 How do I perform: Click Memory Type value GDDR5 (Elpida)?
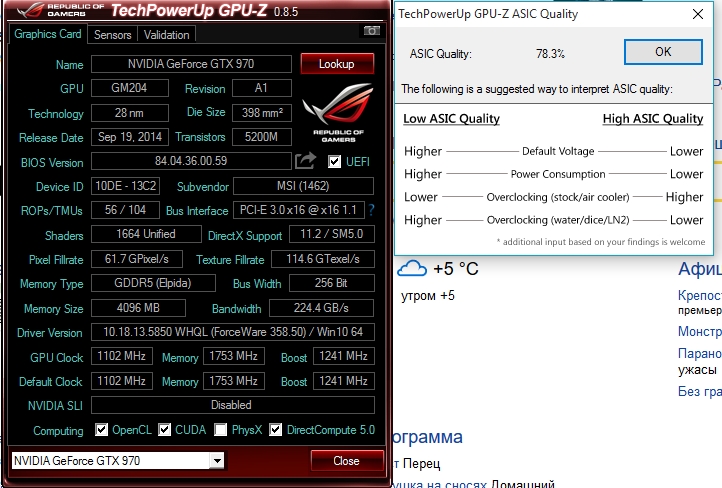(x=153, y=283)
